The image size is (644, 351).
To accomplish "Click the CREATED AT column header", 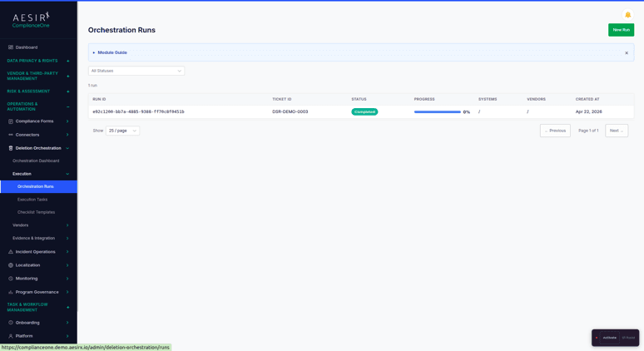I will [587, 99].
